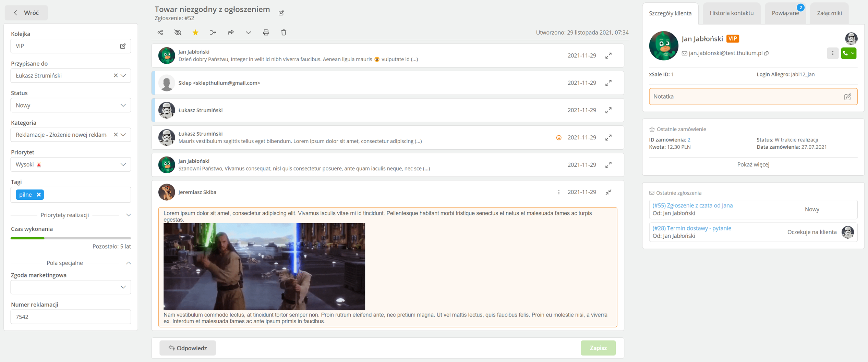This screenshot has width=868, height=362.
Task: Open order ID 2 link
Action: [x=689, y=140]
